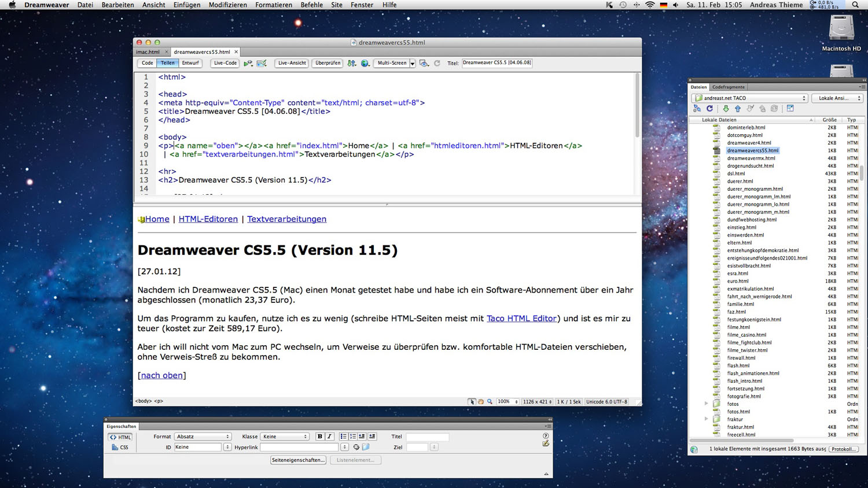Select the pointer tool in status bar

click(472, 402)
